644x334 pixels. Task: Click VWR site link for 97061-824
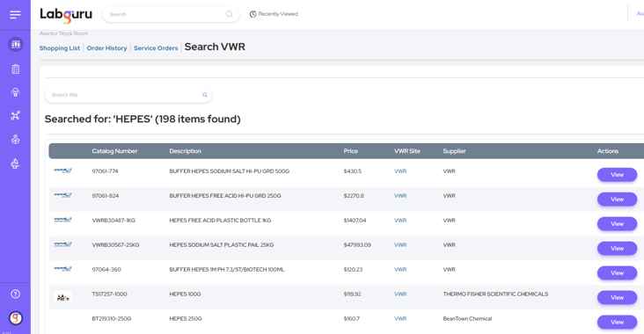400,196
